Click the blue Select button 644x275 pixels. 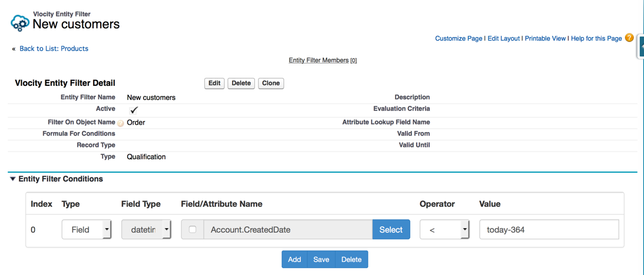tap(391, 230)
